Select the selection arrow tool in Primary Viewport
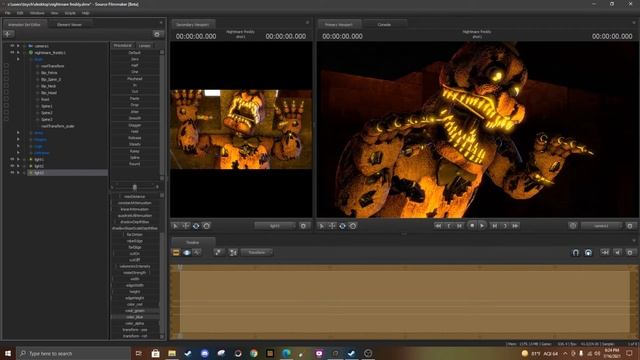This screenshot has height=360, width=640. (x=322, y=226)
